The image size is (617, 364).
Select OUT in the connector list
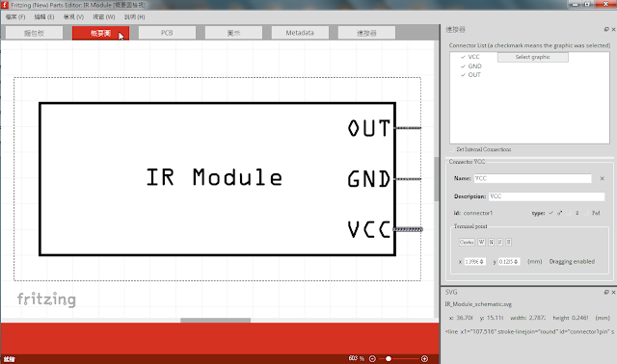[x=474, y=75]
